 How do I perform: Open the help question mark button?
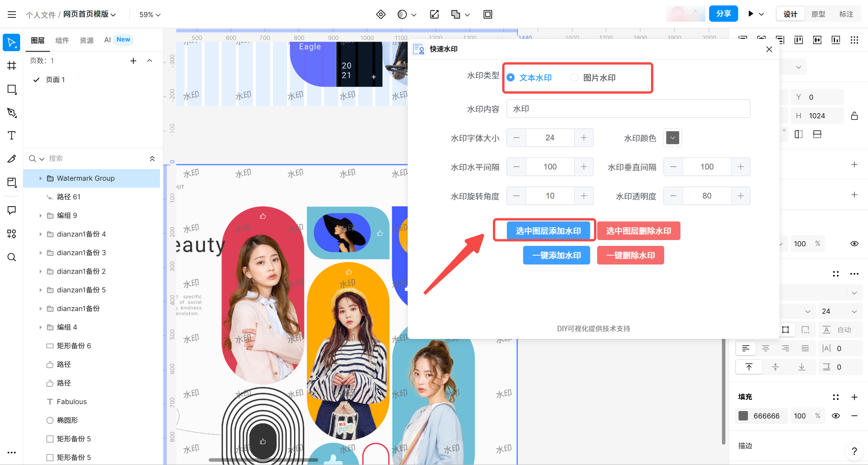point(854,451)
